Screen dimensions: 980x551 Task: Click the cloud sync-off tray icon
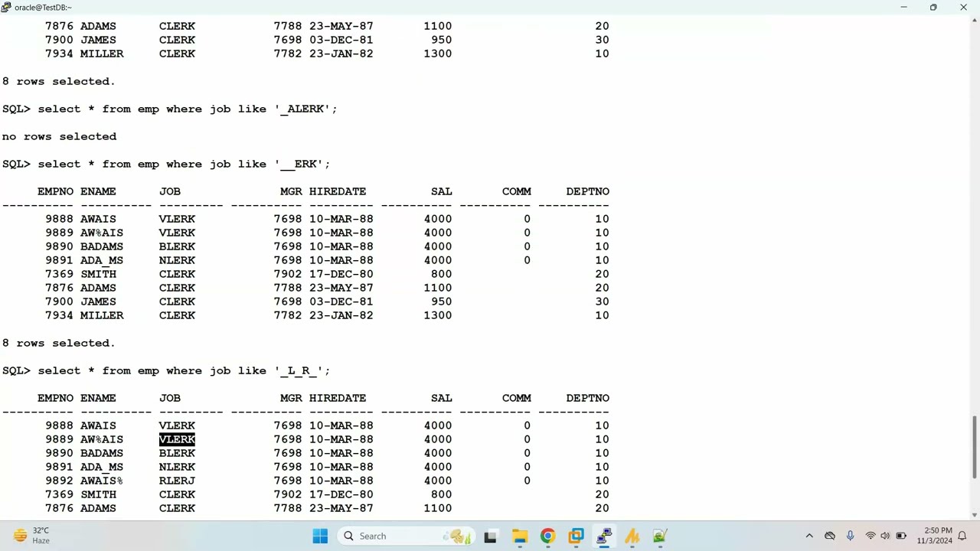tap(830, 536)
